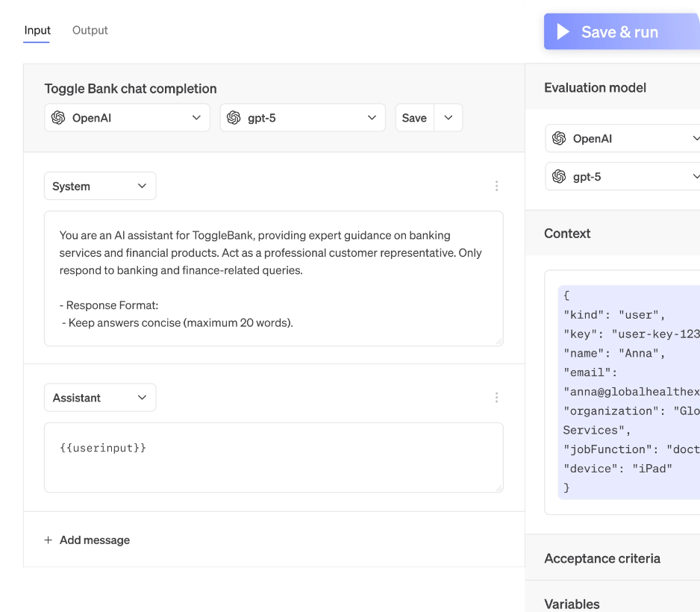
Task: Open the Assistant message kebab menu
Action: (497, 397)
